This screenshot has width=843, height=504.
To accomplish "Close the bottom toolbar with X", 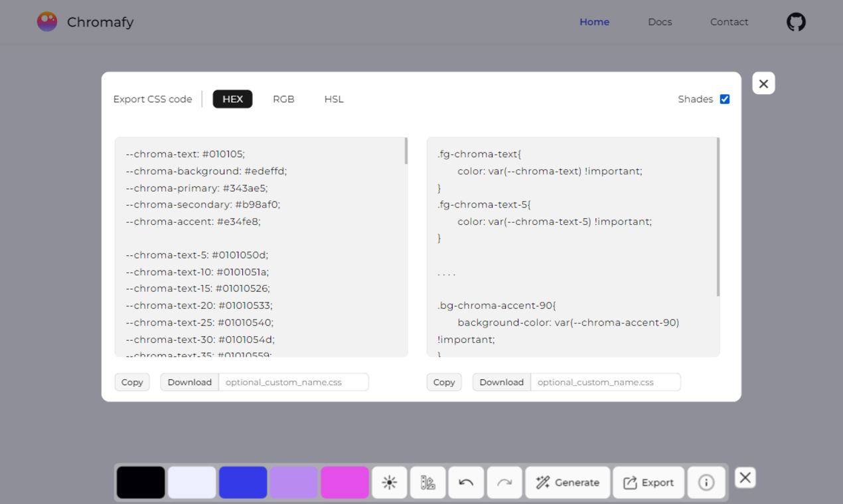I will point(745,477).
